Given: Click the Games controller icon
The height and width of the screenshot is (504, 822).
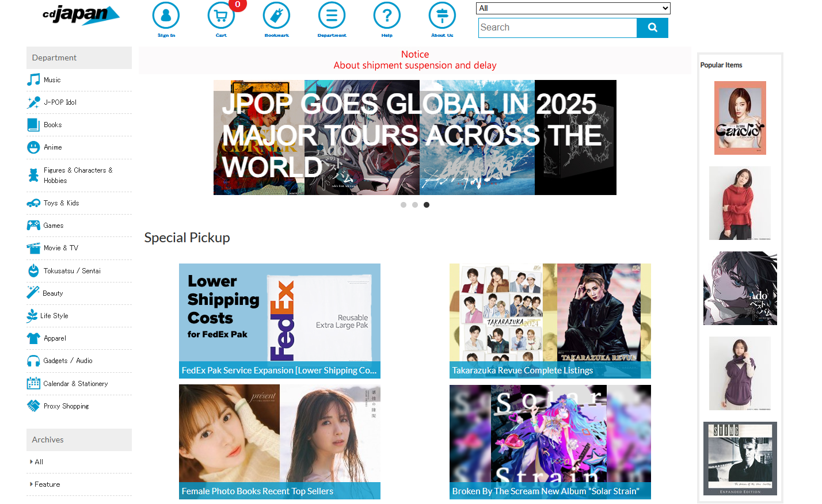Looking at the screenshot, I should (x=34, y=226).
